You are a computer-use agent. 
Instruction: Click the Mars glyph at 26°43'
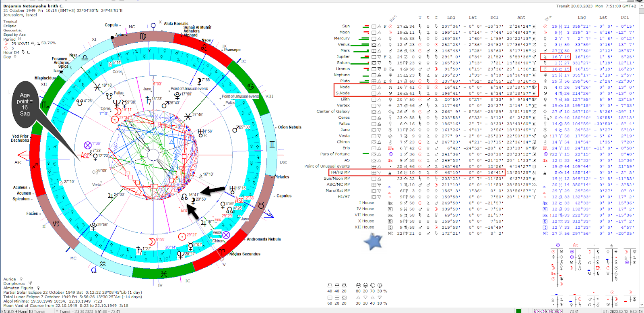coord(165,105)
